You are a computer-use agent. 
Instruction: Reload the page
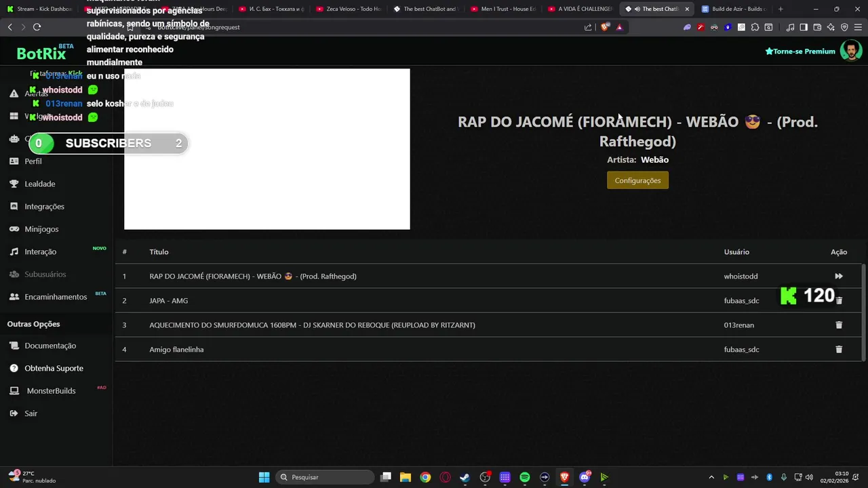(x=37, y=27)
